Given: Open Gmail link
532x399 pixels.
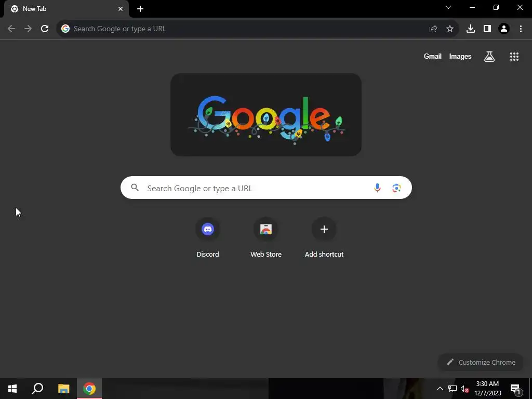Looking at the screenshot, I should (433, 57).
